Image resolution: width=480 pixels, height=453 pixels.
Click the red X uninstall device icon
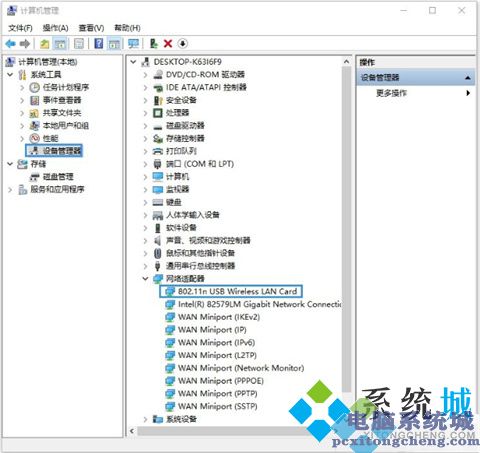pos(168,44)
